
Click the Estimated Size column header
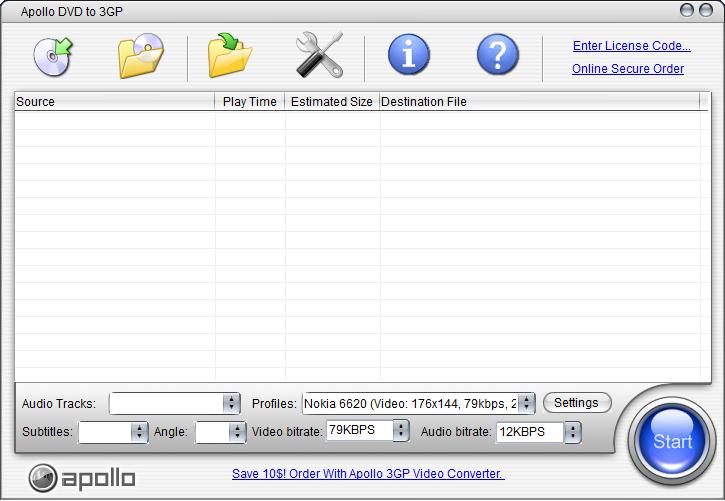point(332,102)
